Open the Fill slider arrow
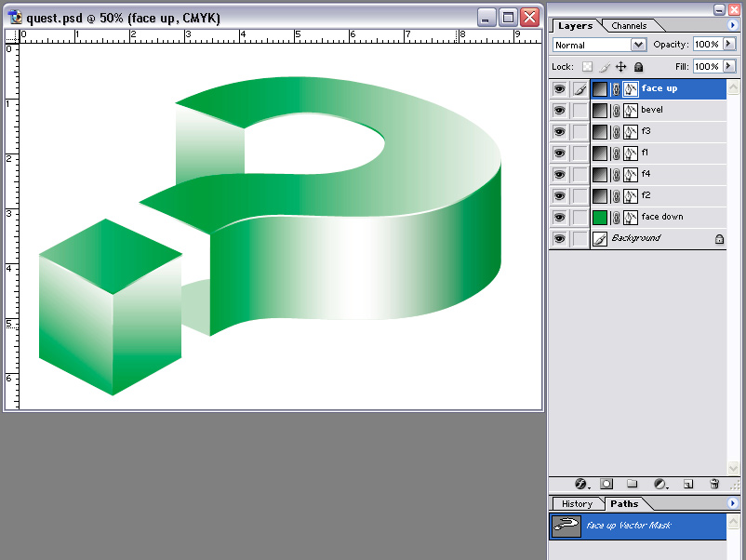 tap(728, 66)
